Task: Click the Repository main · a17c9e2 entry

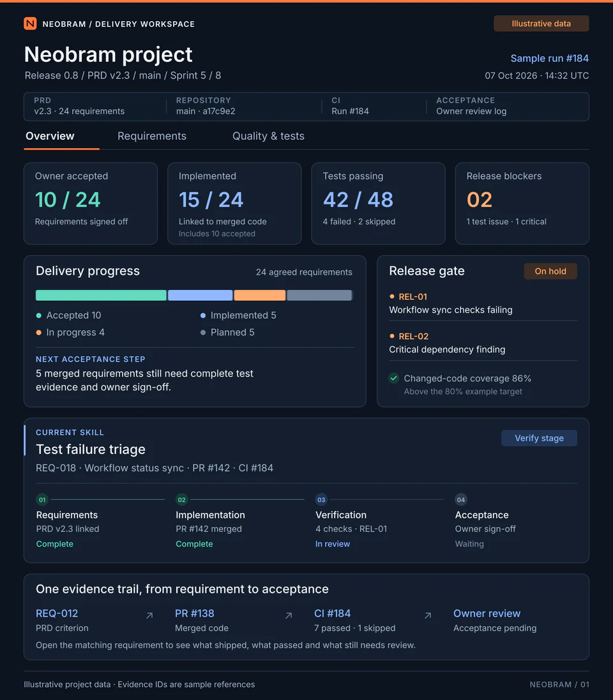Action: [206, 106]
